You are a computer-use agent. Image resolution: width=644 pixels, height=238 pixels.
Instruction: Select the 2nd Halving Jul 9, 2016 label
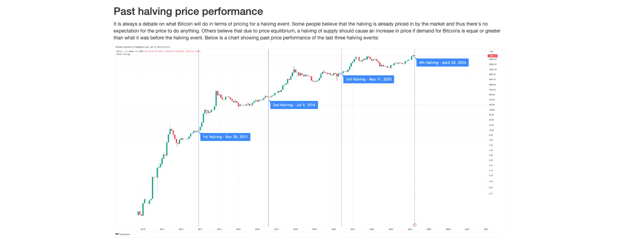click(x=294, y=105)
